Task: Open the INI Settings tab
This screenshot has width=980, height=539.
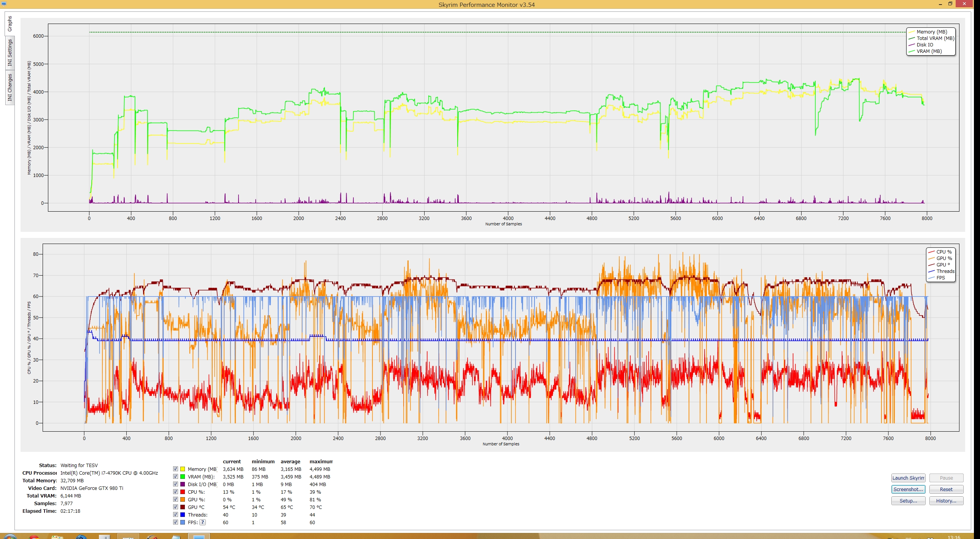Action: pos(10,53)
